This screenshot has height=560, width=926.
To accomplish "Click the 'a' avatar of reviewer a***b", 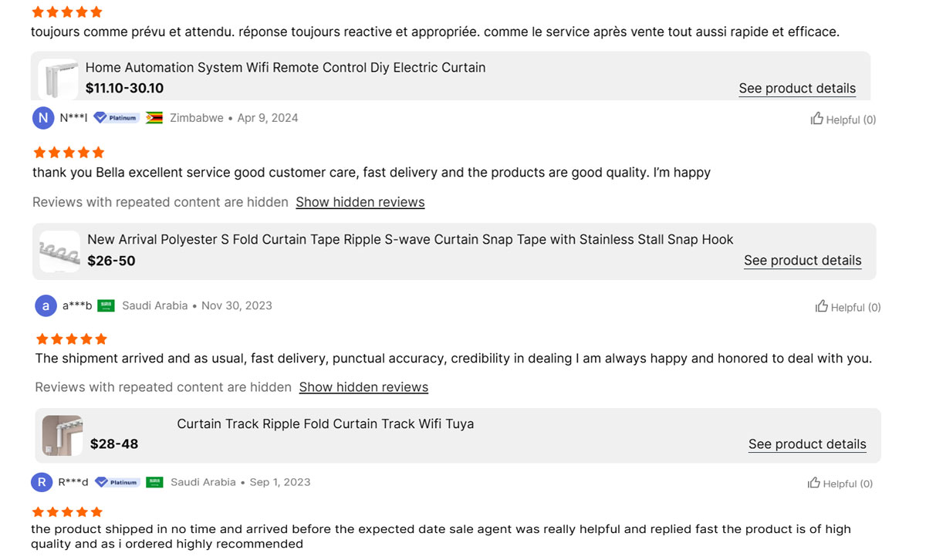I will [46, 305].
